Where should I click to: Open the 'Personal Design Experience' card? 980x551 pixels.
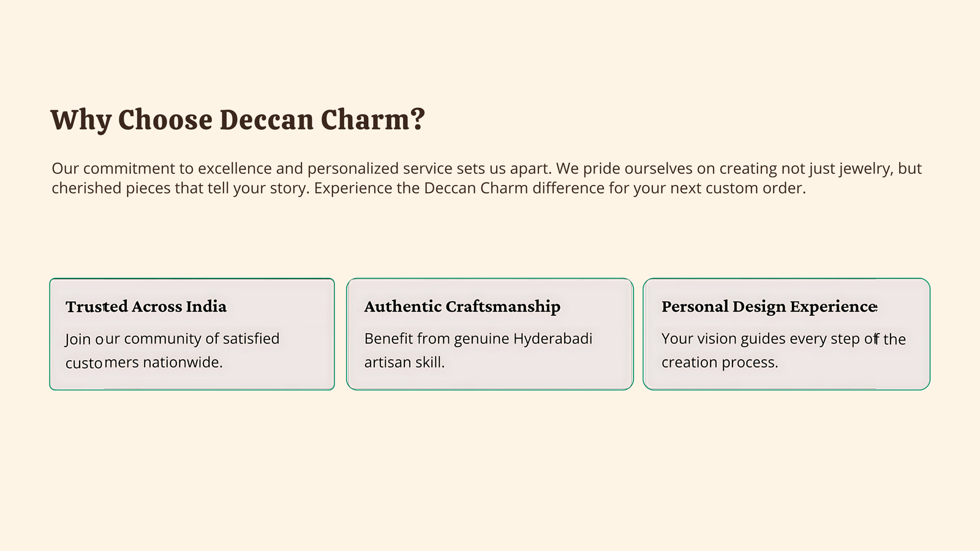[x=786, y=334]
